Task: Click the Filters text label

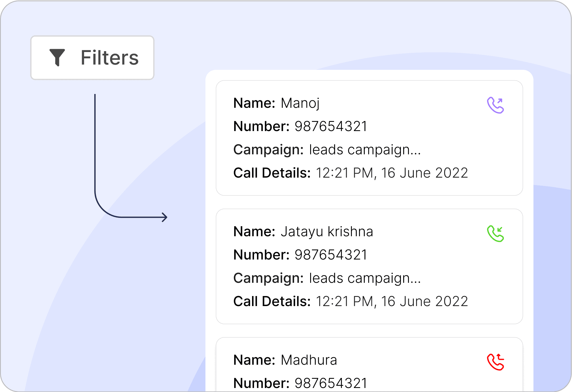Action: pyautogui.click(x=110, y=58)
